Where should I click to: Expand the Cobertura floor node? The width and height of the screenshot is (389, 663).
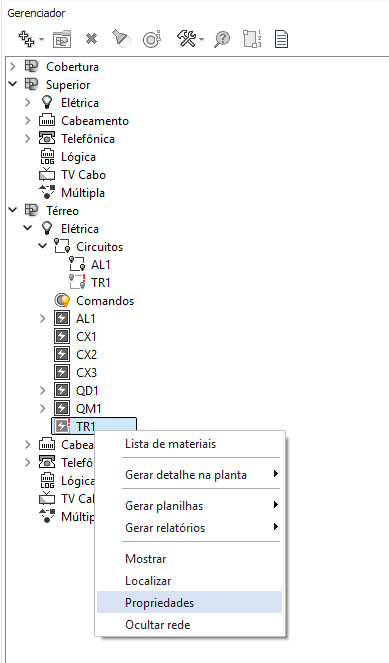point(13,66)
